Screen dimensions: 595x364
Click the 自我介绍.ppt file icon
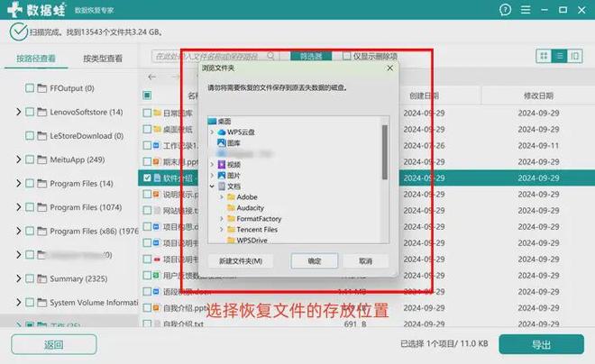click(x=156, y=307)
